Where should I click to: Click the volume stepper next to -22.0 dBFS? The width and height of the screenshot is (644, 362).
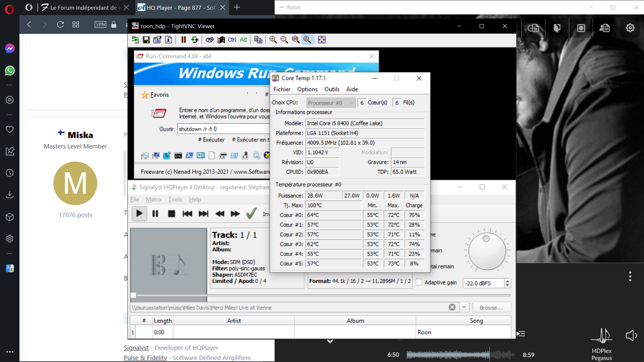[507, 283]
